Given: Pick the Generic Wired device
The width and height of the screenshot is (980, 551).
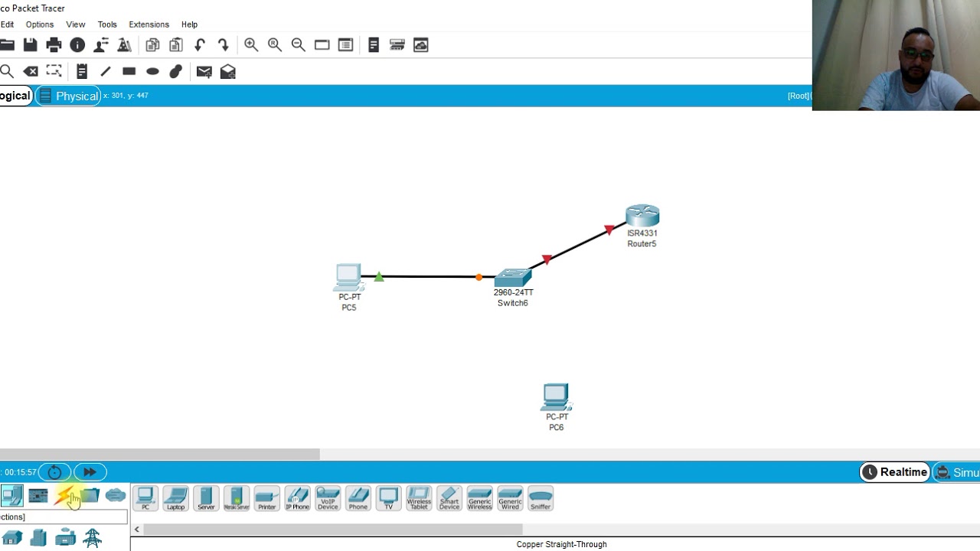Looking at the screenshot, I should (510, 498).
